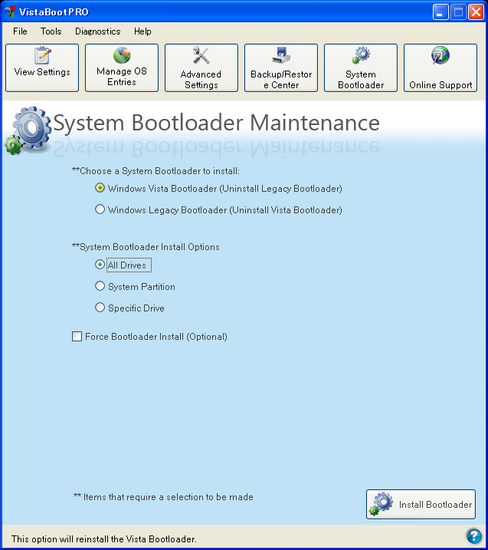The height and width of the screenshot is (550, 488).
Task: Open the Diagnostics menu
Action: (x=98, y=31)
